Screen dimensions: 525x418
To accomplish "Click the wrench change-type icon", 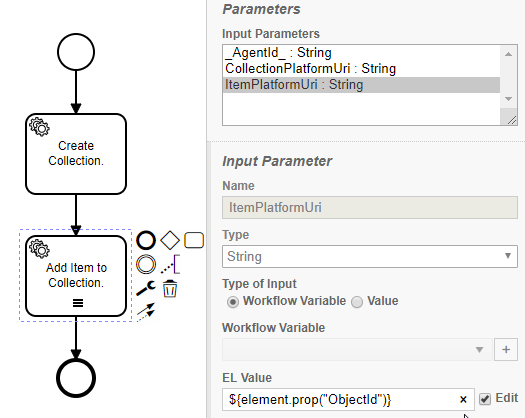I will click(x=146, y=288).
